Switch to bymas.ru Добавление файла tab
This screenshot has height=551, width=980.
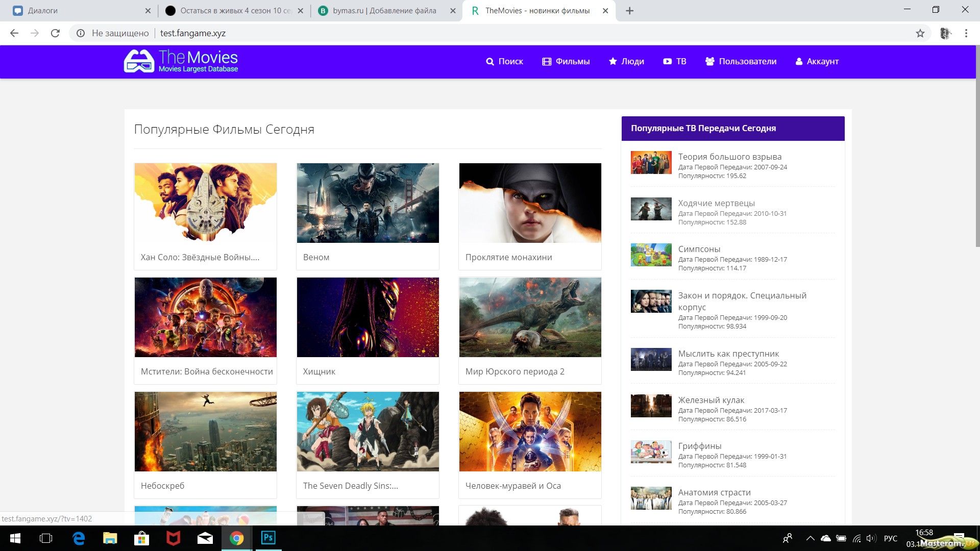[384, 11]
